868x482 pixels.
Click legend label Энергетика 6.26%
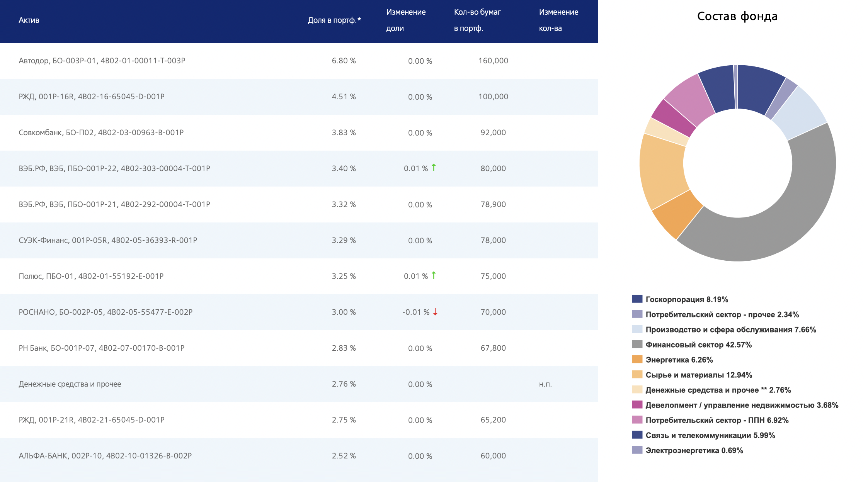click(x=679, y=360)
